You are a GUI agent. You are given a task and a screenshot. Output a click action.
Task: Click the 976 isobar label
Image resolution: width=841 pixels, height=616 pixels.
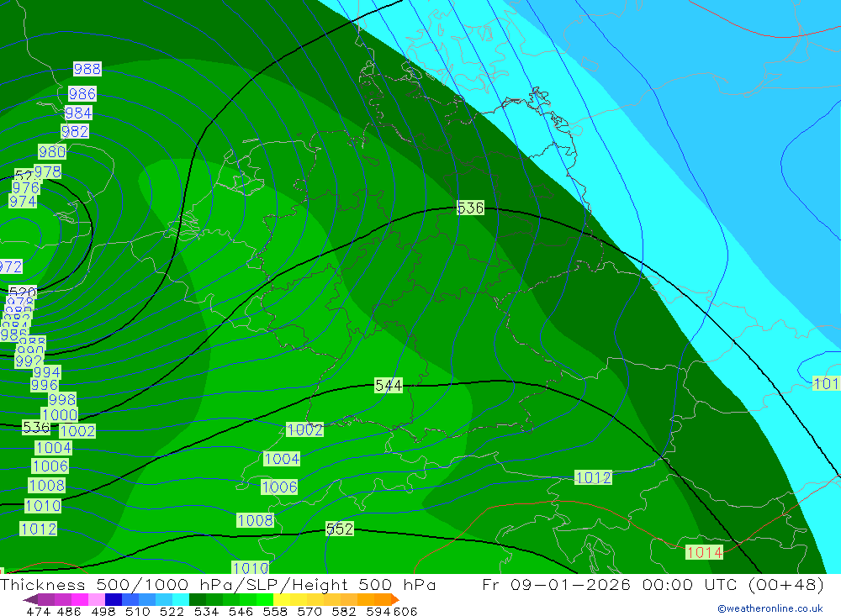(26, 187)
